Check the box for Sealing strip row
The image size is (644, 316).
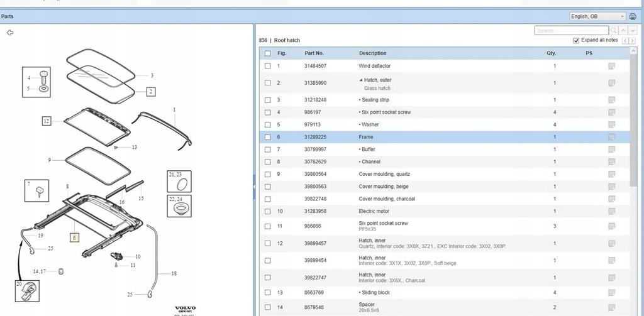point(268,100)
